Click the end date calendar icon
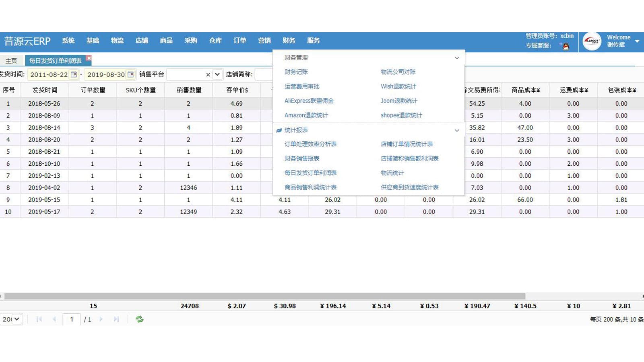 coord(131,74)
